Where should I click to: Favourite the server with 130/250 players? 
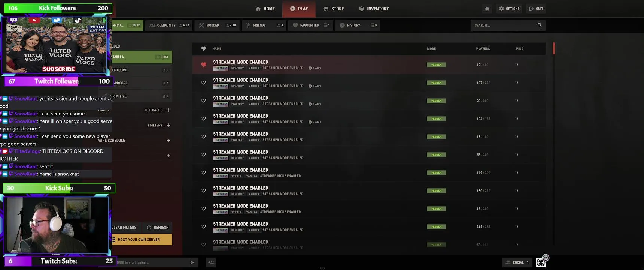tap(204, 191)
